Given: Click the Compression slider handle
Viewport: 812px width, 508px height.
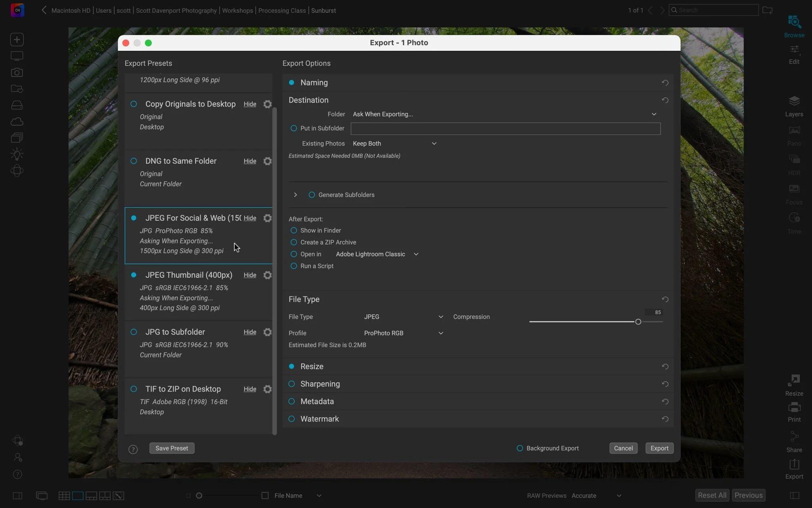Looking at the screenshot, I should pos(638,322).
